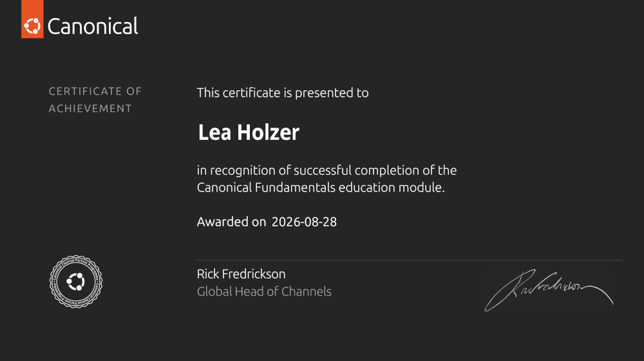Click the awarded date 2026-08-28
This screenshot has width=644, height=361.
[304, 222]
